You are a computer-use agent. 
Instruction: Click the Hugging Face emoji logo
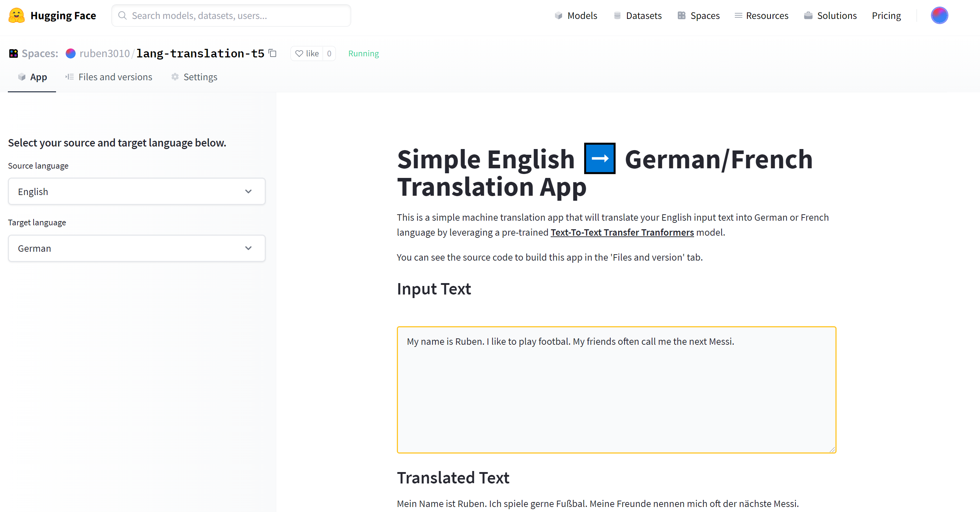click(16, 16)
